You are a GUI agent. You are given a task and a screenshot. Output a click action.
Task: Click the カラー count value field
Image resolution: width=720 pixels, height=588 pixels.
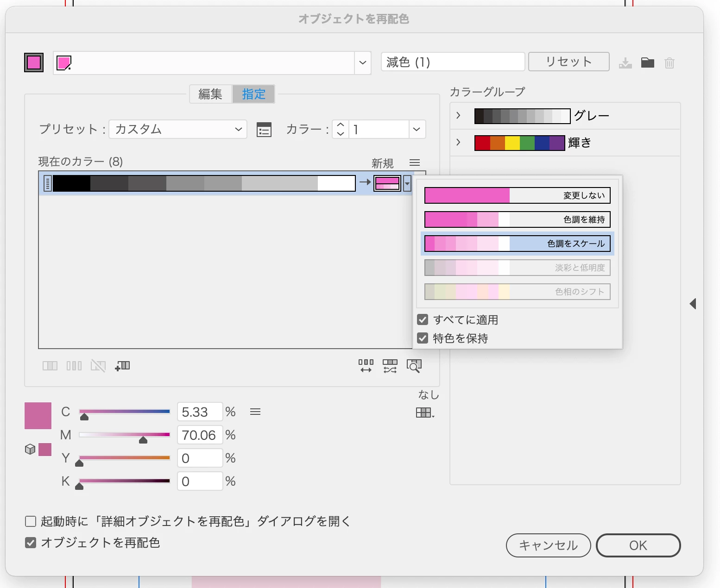[x=379, y=129]
